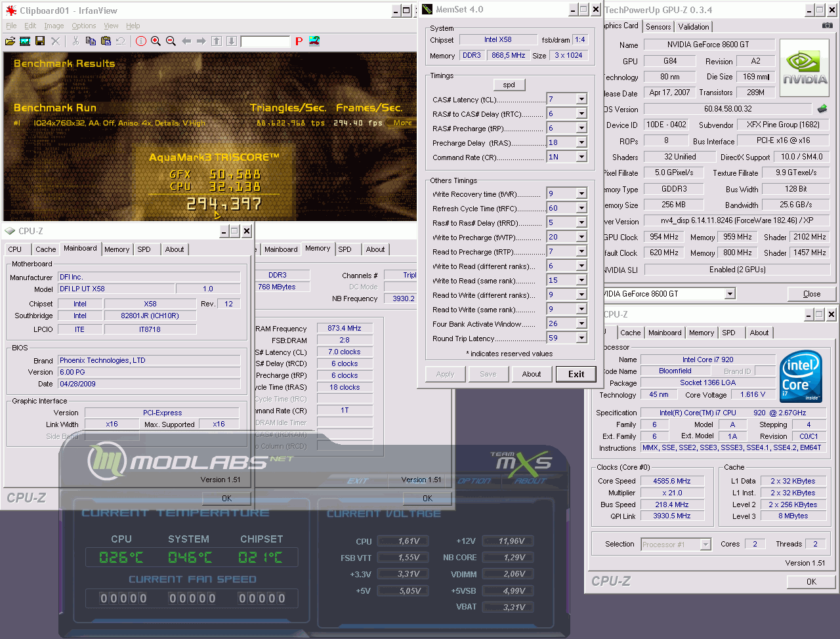Go to previous image with left arrow

tap(186, 41)
